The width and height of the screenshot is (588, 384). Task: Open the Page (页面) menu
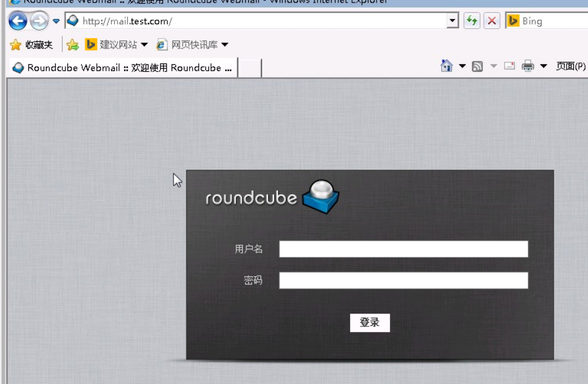[x=571, y=66]
